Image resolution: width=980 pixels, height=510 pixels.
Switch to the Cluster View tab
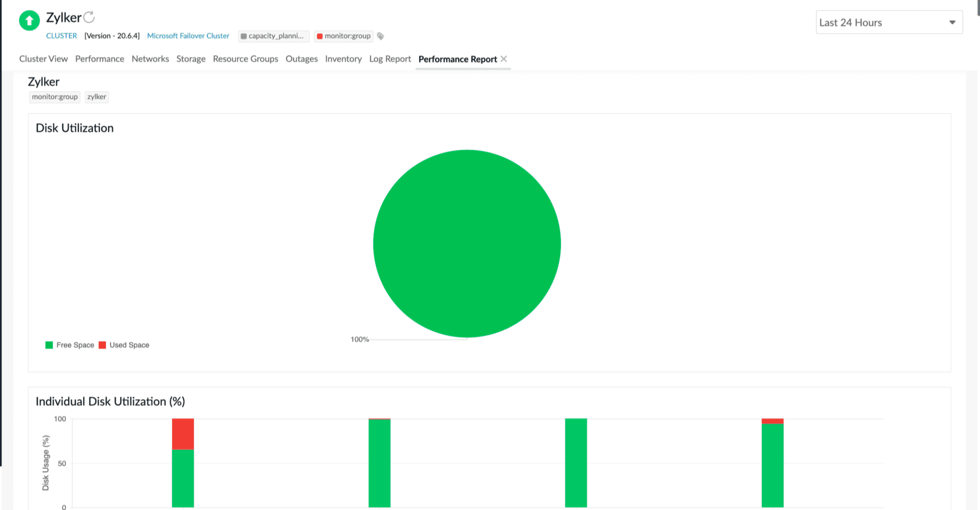[43, 59]
